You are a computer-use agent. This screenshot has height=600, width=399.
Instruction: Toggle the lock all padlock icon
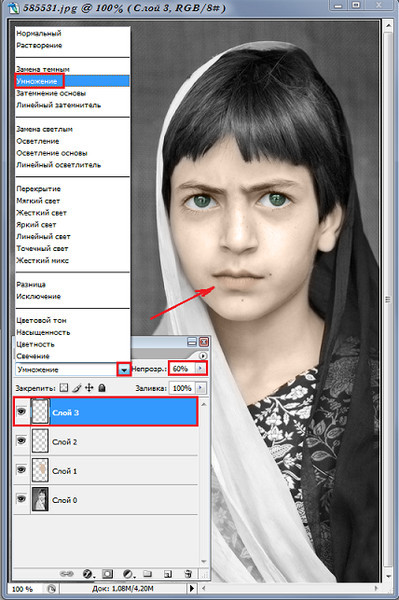pos(101,388)
